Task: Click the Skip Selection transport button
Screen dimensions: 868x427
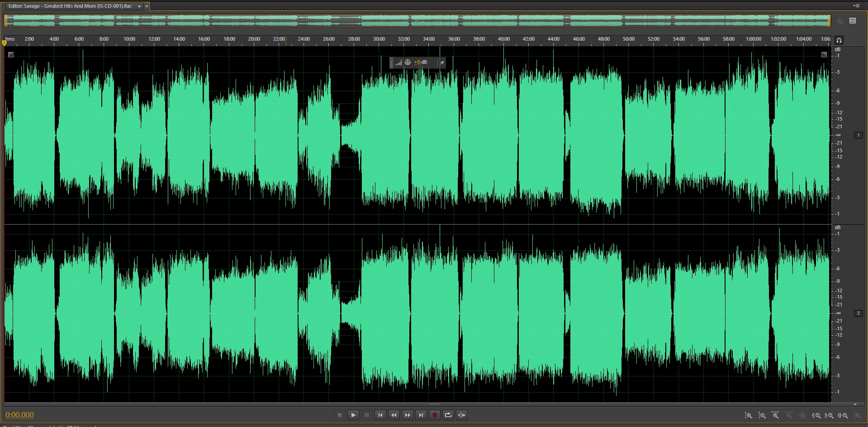Action: coord(462,415)
